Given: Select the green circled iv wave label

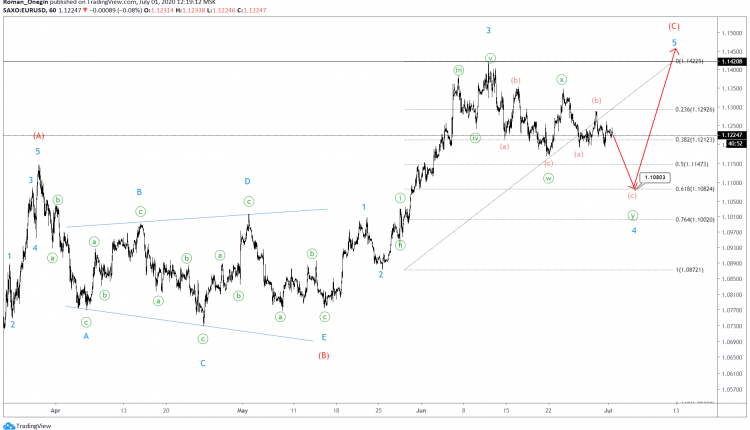Looking at the screenshot, I should (475, 138).
